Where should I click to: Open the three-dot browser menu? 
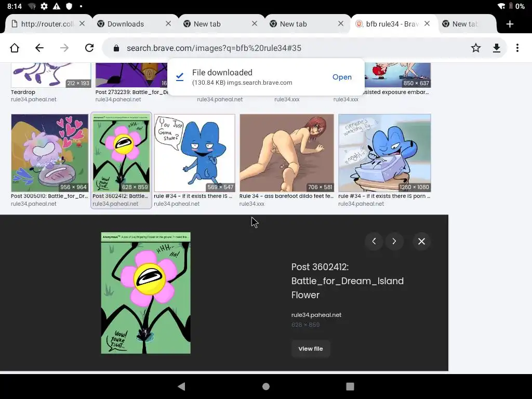517,48
